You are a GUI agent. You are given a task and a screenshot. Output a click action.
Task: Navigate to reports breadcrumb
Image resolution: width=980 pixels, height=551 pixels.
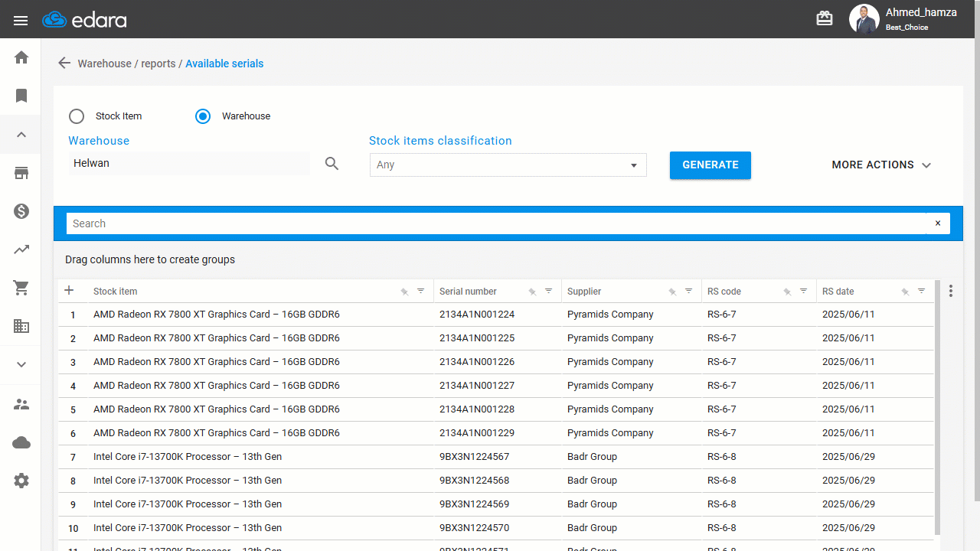(158, 64)
